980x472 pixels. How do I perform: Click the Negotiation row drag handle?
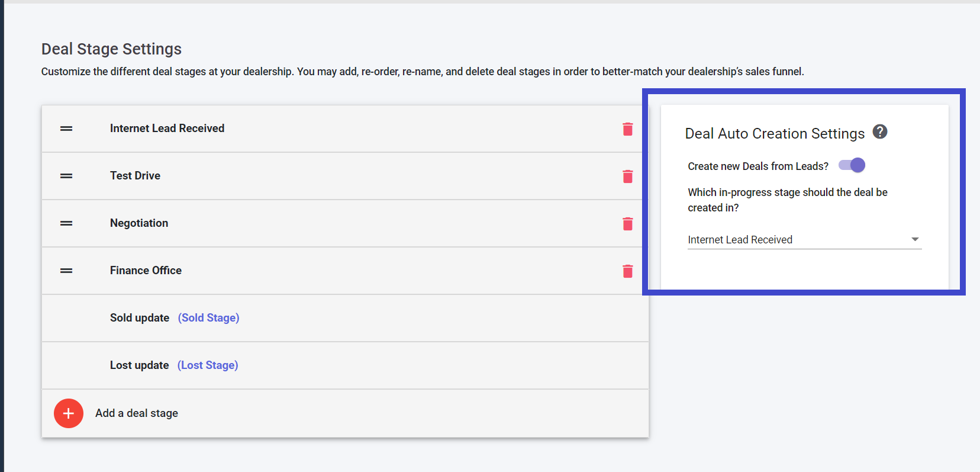pos(66,223)
